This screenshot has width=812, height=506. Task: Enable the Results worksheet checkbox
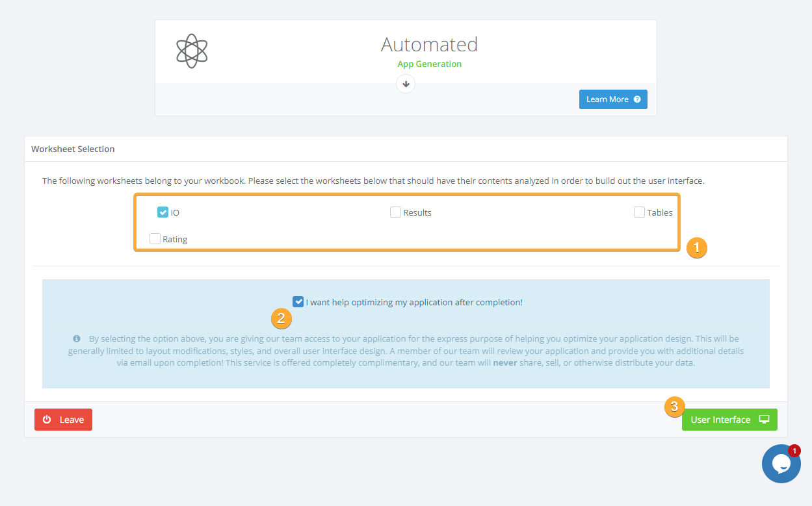[x=395, y=212]
